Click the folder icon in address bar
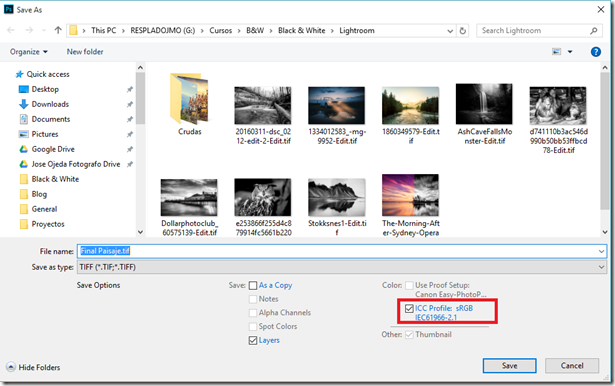 tap(73, 30)
